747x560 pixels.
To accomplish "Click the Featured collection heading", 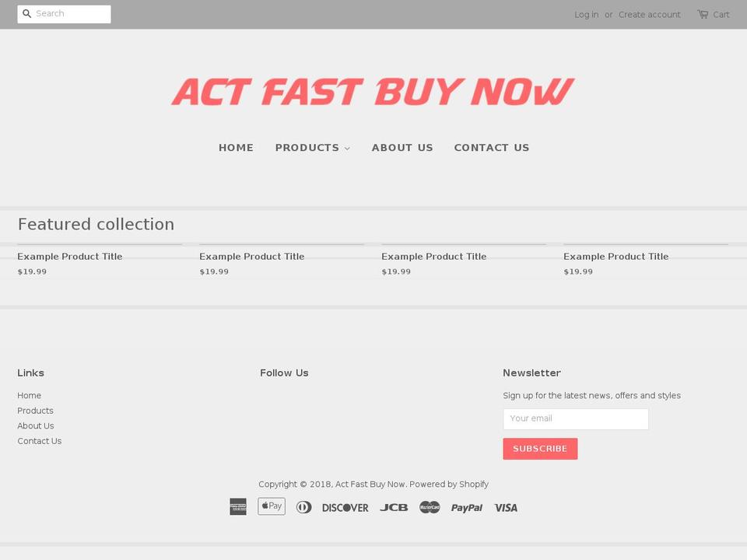I will [96, 224].
